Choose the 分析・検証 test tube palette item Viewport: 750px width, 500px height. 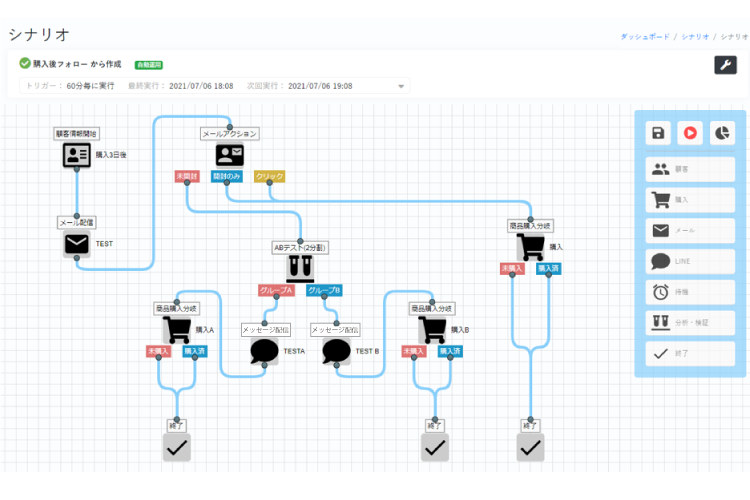pyautogui.click(x=690, y=322)
